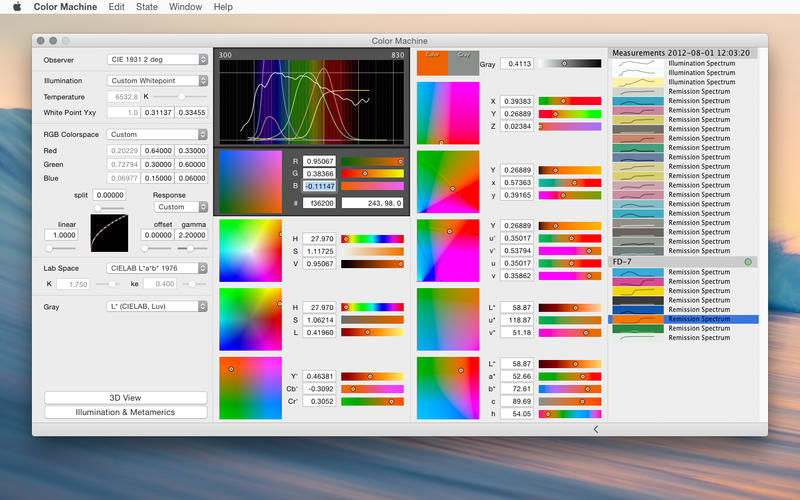This screenshot has height=500, width=800.
Task: Select the dark blue FD-7 Remission Spectrum thumbnail
Action: pyautogui.click(x=638, y=310)
